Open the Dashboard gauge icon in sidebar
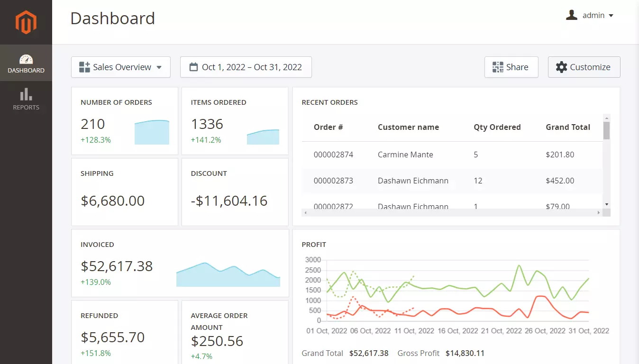The image size is (639, 364). (26, 59)
